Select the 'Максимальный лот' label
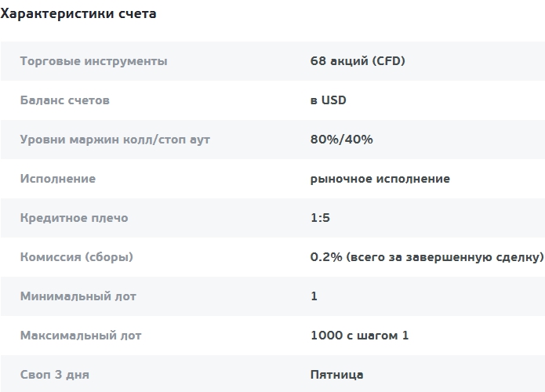 click(81, 336)
